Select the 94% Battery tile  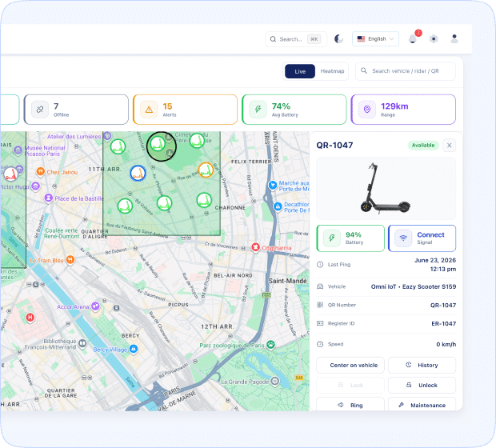pyautogui.click(x=350, y=238)
